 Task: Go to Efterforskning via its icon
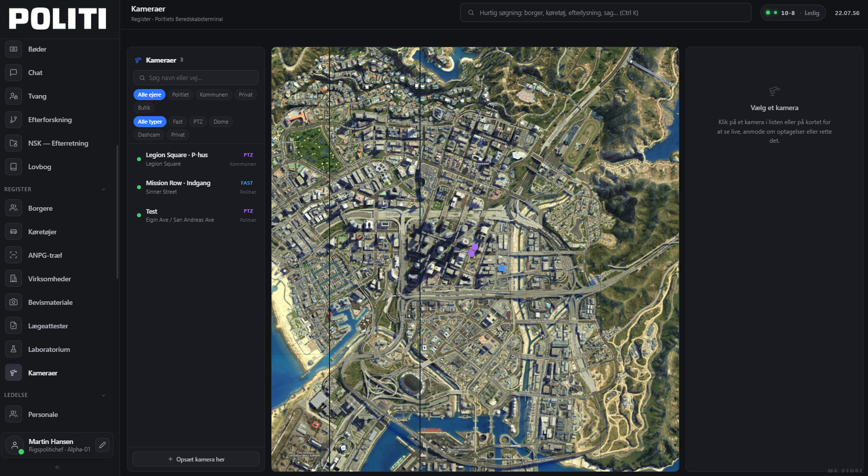point(13,120)
